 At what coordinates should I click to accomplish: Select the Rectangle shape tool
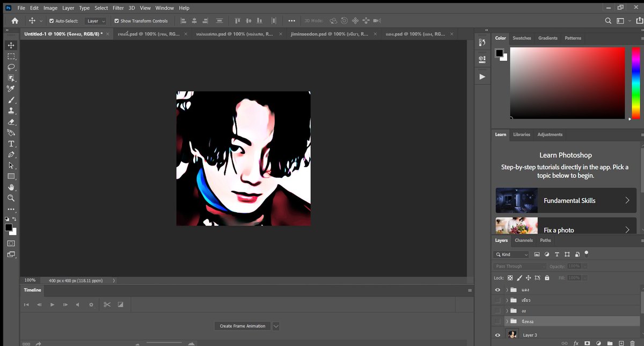11,176
